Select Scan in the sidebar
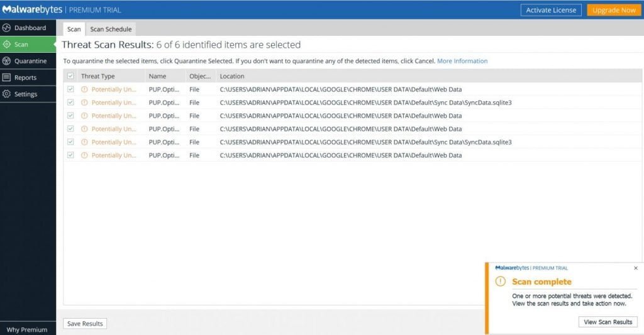 click(x=28, y=45)
